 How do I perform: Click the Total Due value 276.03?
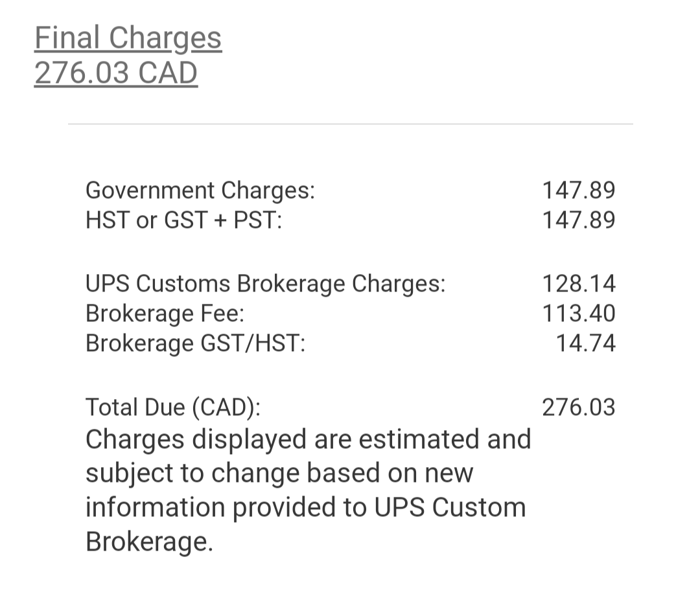(x=579, y=407)
